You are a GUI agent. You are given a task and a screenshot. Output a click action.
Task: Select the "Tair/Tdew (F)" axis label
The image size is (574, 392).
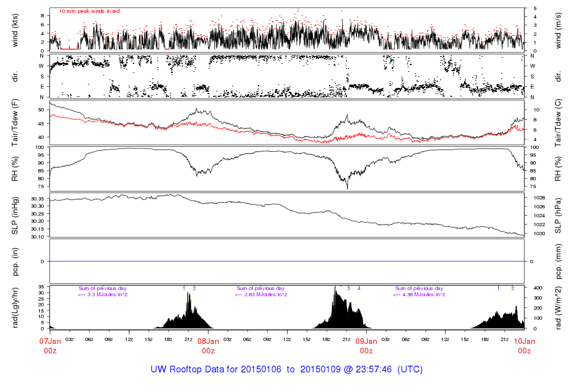[x=16, y=123]
